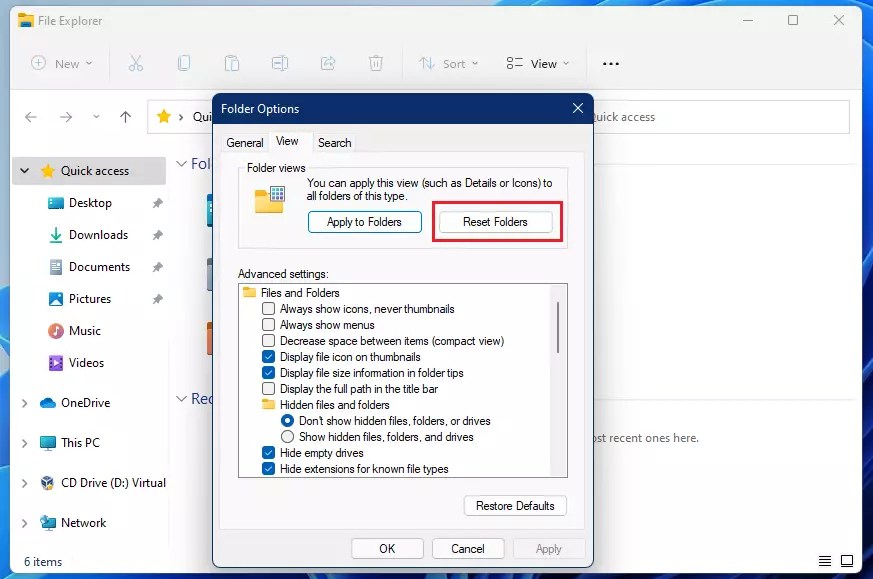
Task: Select the Cut icon on the toolbar
Action: [x=136, y=62]
